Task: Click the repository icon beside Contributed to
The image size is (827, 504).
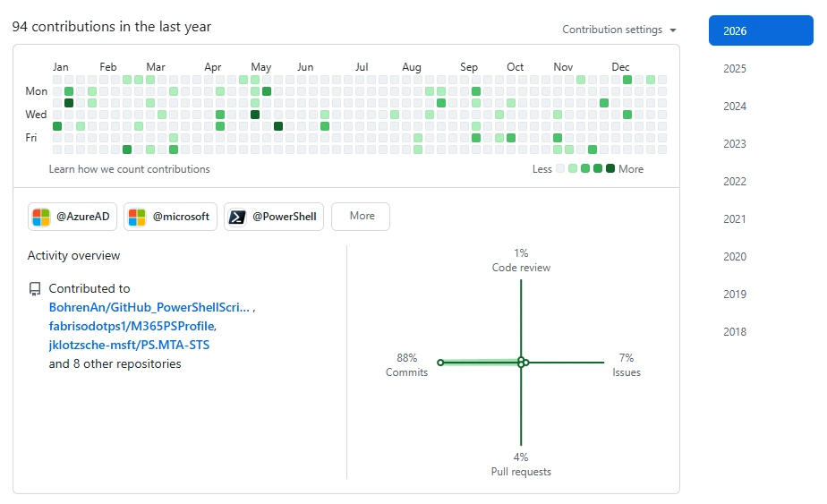Action: (35, 289)
